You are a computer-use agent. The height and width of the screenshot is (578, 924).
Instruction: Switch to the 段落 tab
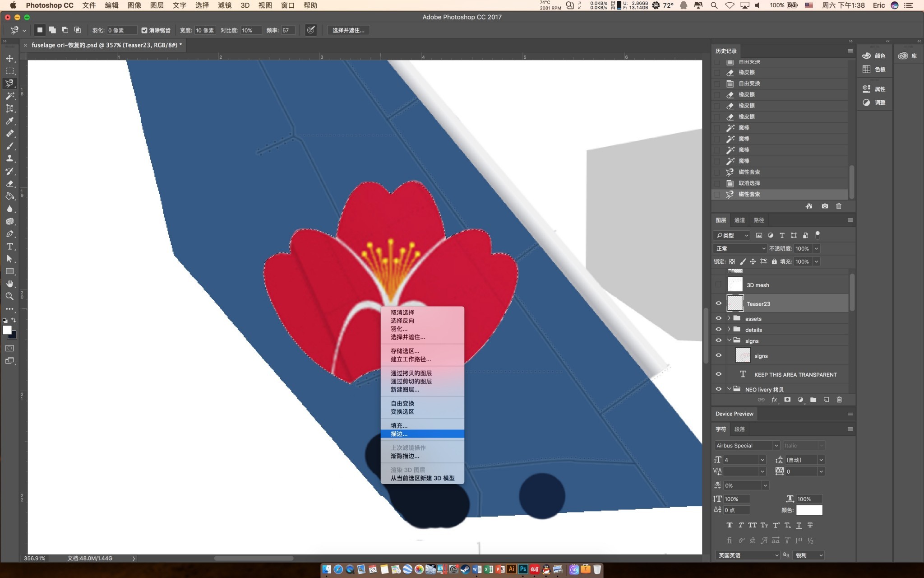(x=739, y=429)
